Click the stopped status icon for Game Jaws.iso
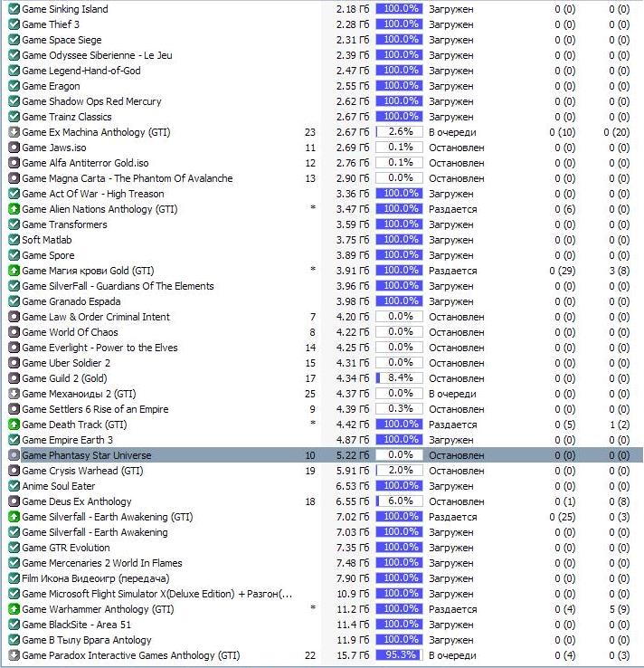644x668 pixels. 14,148
